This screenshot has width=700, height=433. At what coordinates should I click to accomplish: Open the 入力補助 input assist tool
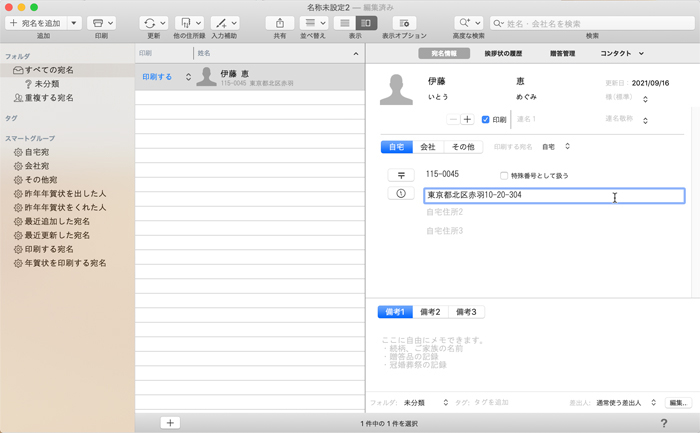tap(226, 22)
